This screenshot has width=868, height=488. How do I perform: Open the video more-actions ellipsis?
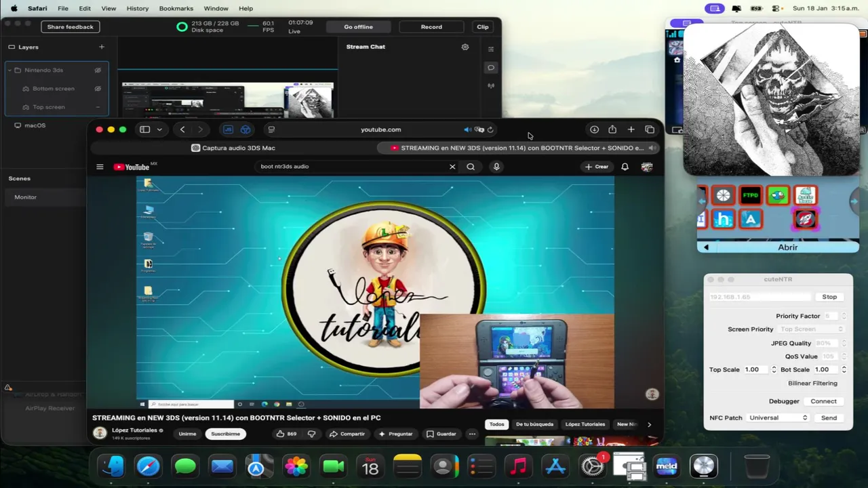pyautogui.click(x=472, y=434)
